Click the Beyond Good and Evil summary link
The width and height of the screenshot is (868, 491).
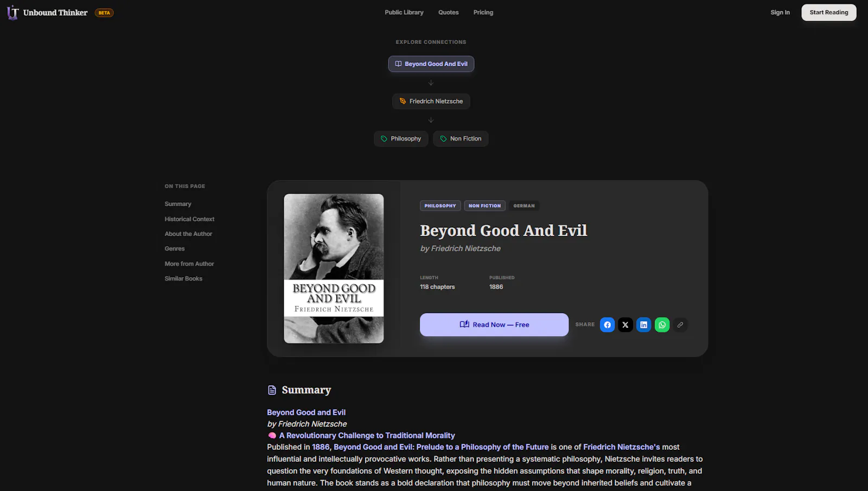pyautogui.click(x=306, y=412)
